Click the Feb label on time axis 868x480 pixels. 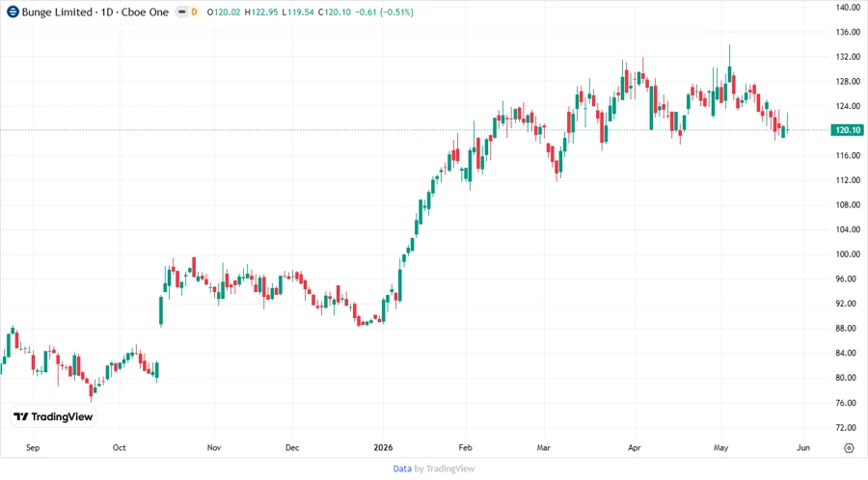coord(465,447)
